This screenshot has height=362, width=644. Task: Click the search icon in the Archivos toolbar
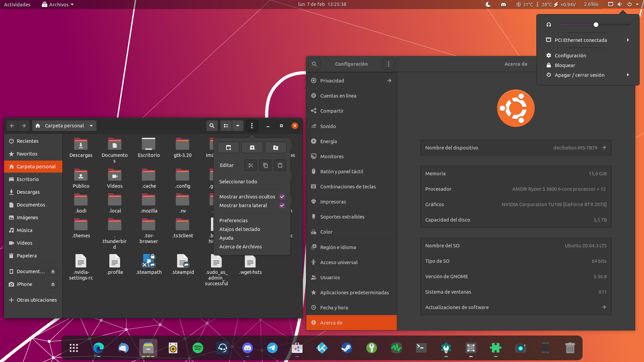212,126
